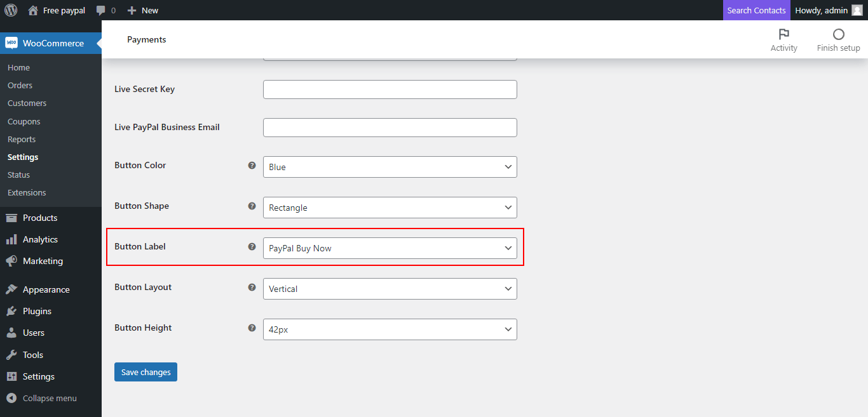The width and height of the screenshot is (868, 417).
Task: Expand the Button Shape dropdown
Action: click(x=390, y=208)
